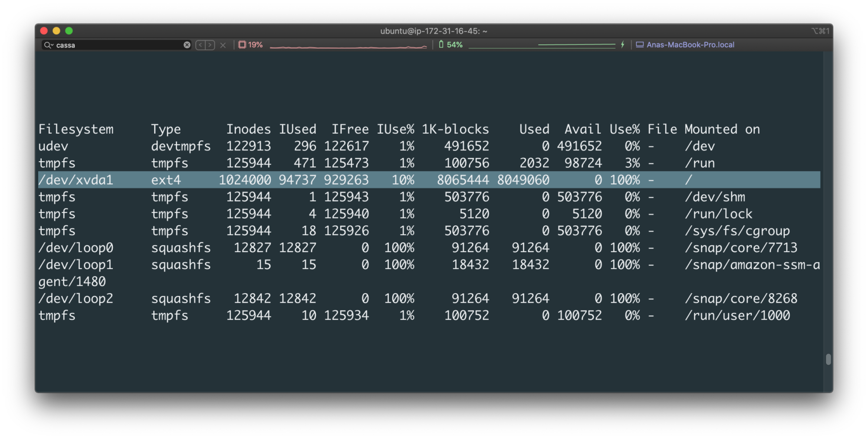Click the 100752 Avail value for /run/user/1000
Screen dimensions: 868x439
(x=579, y=316)
